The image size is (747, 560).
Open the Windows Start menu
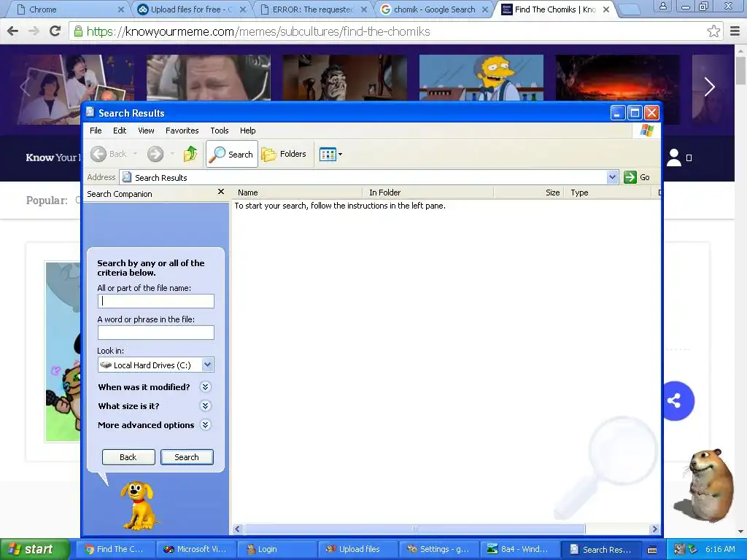[x=34, y=549]
